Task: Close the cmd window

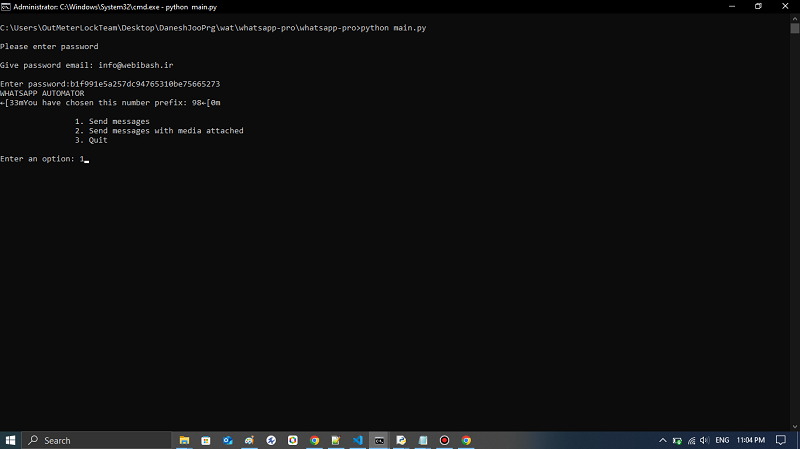Action: 785,7
